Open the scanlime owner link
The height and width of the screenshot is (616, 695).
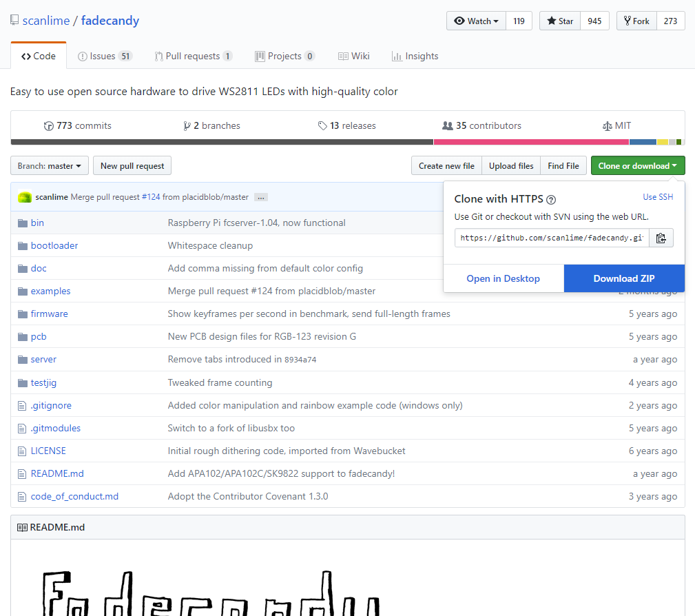click(46, 21)
